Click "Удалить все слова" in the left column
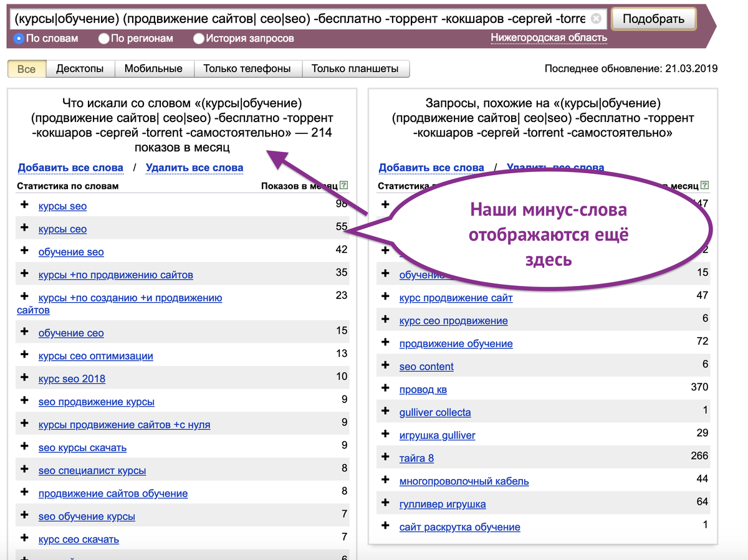 tap(194, 168)
